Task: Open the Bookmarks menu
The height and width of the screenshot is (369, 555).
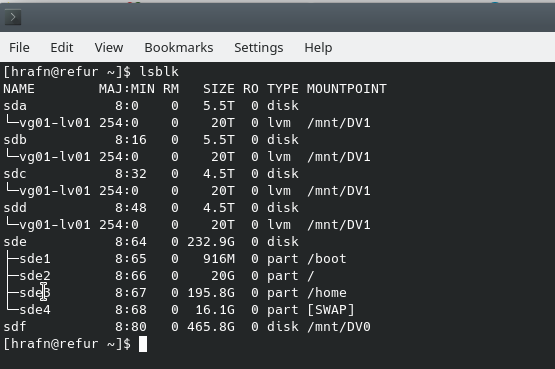Action: tap(179, 47)
